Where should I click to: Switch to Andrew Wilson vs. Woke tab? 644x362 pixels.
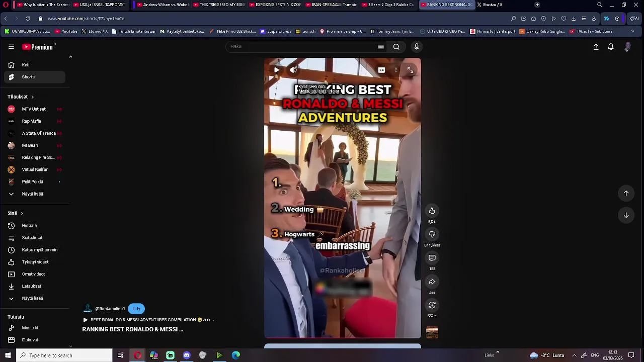click(162, 5)
